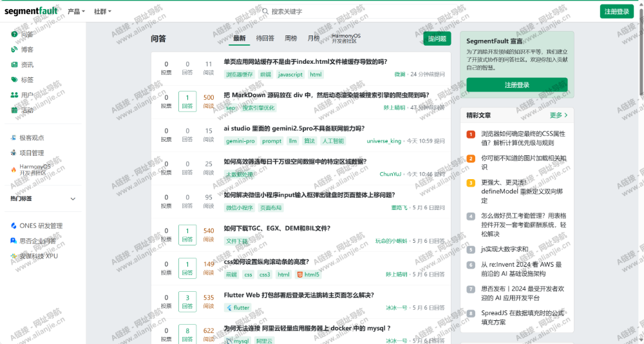The image size is (644, 344).
Task: Click the 问答 sidebar icon
Action: point(14,34)
